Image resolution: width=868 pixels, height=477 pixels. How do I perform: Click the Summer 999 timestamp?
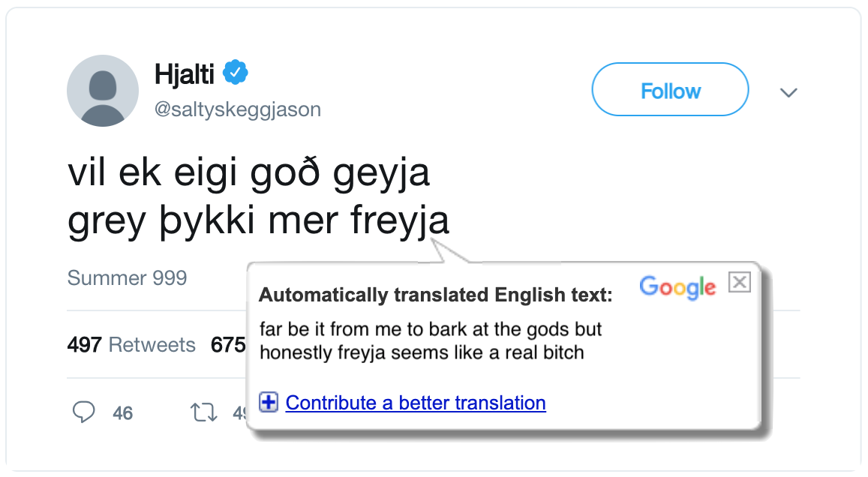[x=128, y=277]
